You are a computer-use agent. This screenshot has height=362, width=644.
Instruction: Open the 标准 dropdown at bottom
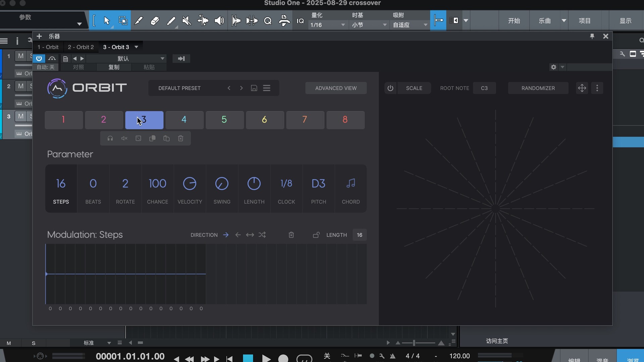(x=97, y=343)
